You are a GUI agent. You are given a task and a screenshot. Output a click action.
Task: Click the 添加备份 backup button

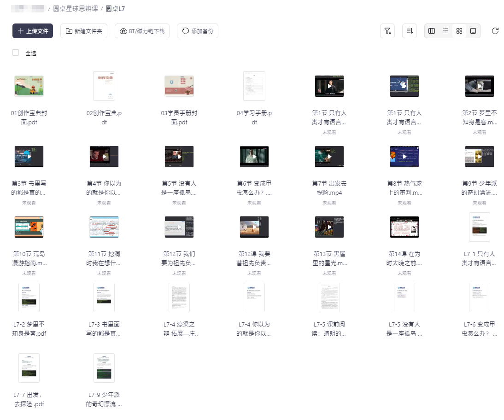coord(198,31)
